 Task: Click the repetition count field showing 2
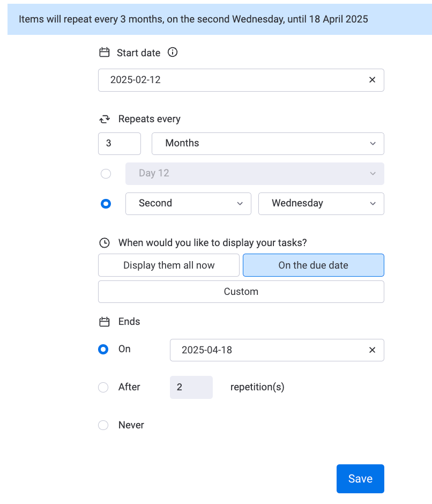coord(191,387)
